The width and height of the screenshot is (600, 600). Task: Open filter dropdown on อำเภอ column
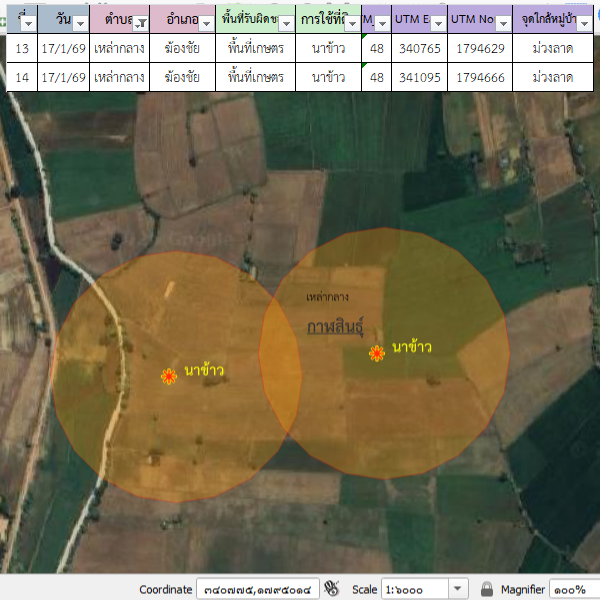pyautogui.click(x=205, y=23)
